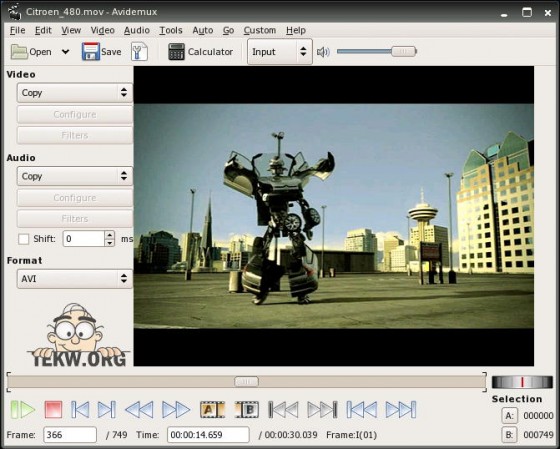Open the Go menu
Image resolution: width=560 pixels, height=449 pixels.
click(228, 30)
